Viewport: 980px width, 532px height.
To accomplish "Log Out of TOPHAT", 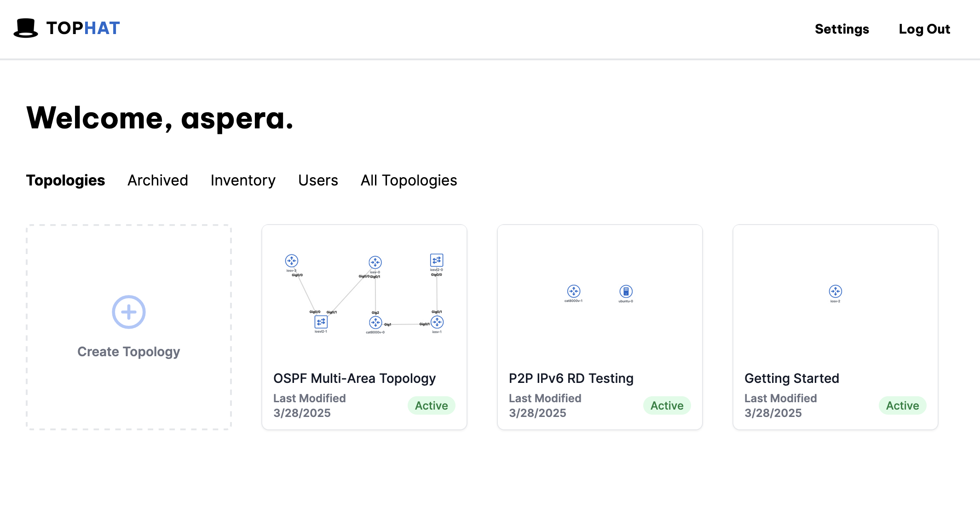I will tap(924, 29).
